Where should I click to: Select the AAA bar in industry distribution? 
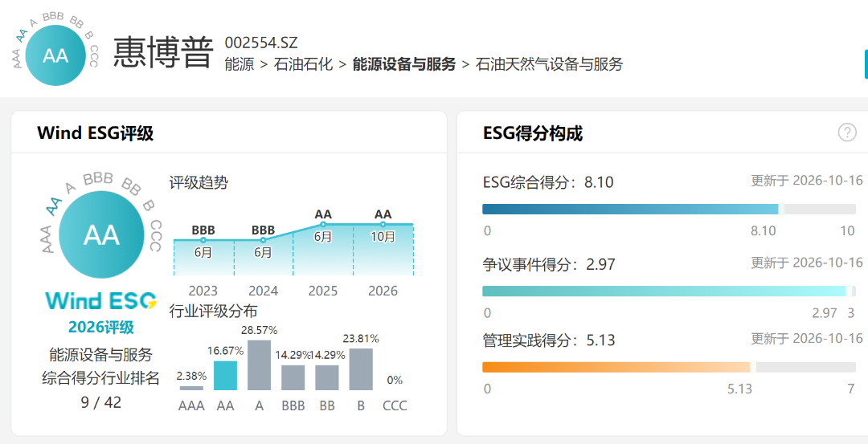point(191,388)
